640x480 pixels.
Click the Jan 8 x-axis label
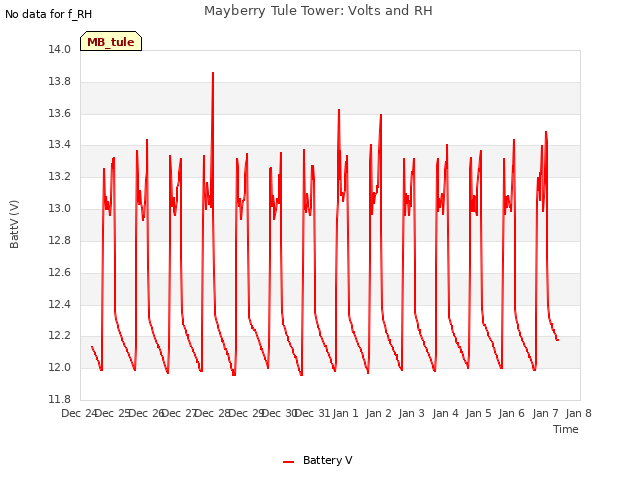point(578,413)
